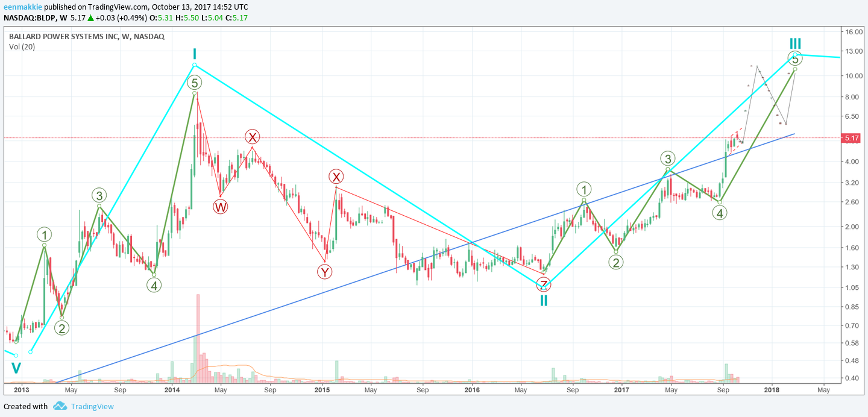Click the 3.20 price axis label

pyautogui.click(x=852, y=183)
